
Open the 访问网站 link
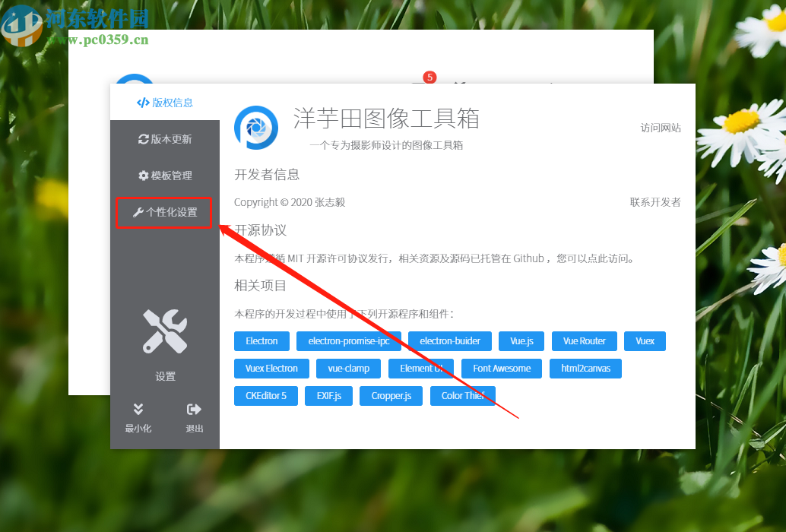[x=660, y=128]
